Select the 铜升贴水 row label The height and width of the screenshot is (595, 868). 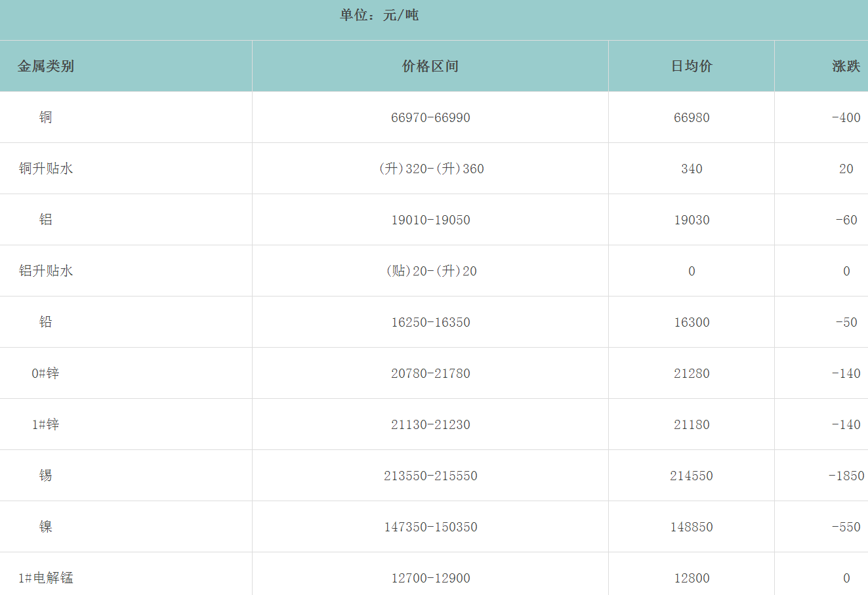tap(45, 169)
